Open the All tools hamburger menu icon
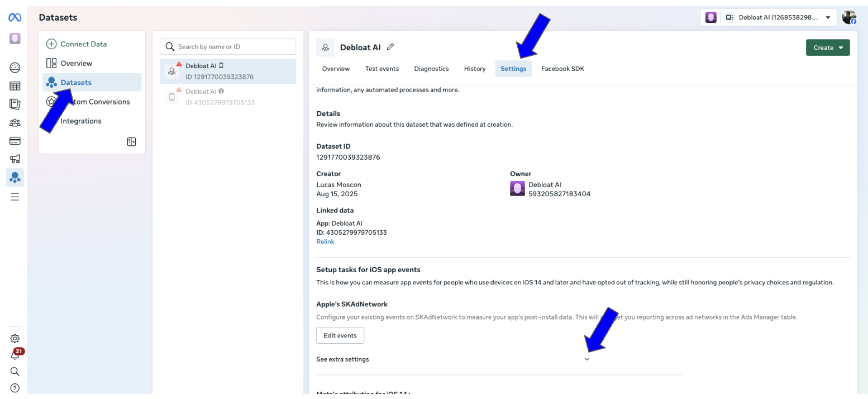 click(x=15, y=197)
